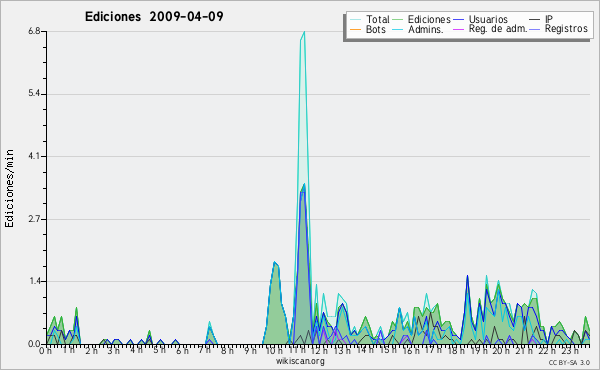Image resolution: width=600 pixels, height=370 pixels.
Task: Click the 'Bots' legend label
Action: 375,29
